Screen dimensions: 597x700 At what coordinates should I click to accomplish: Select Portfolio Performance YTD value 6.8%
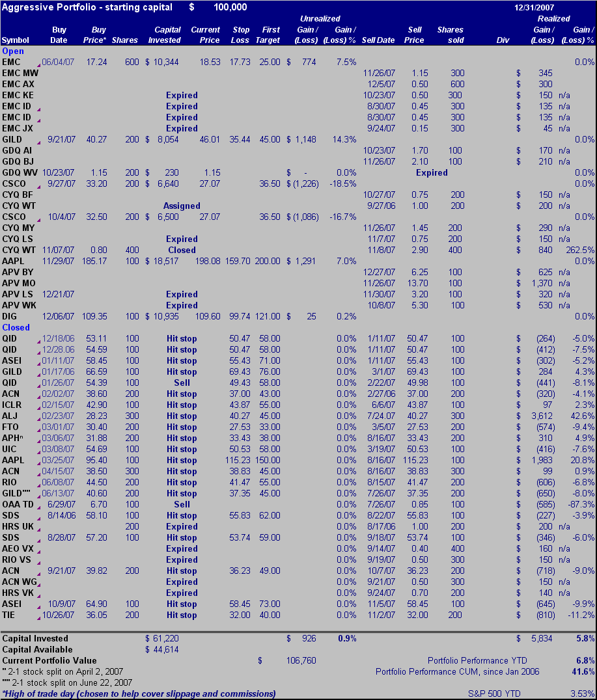(x=585, y=661)
